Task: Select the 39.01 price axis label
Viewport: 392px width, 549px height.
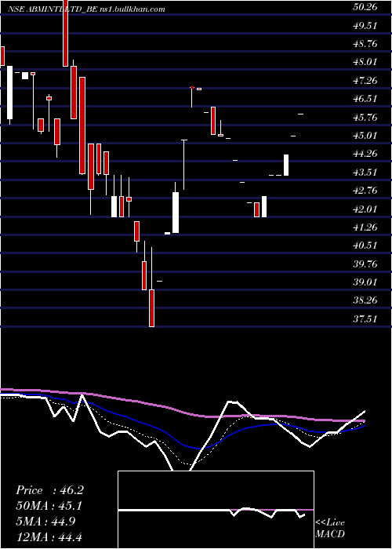Action: pos(365,282)
